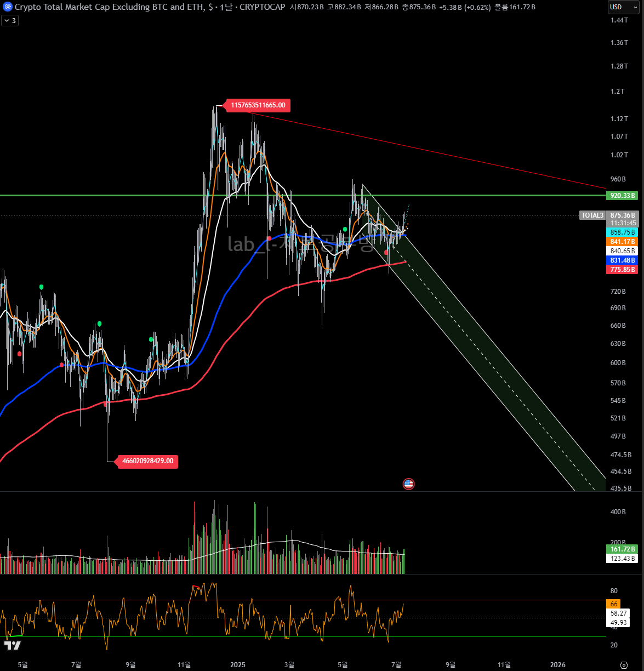
Task: Click the change value +5.38B (+0.62%)
Action: pos(465,7)
